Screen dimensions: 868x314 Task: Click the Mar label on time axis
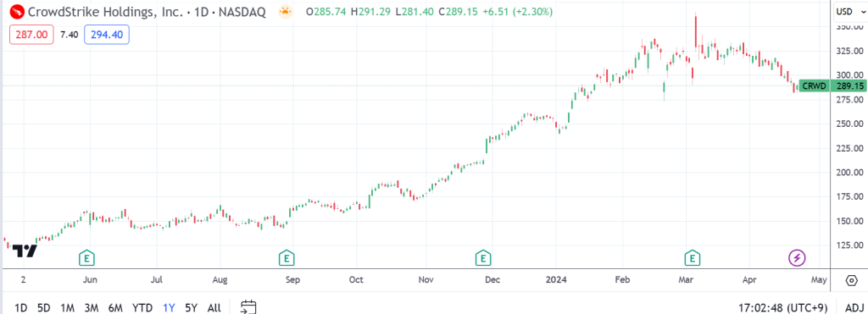[686, 280]
